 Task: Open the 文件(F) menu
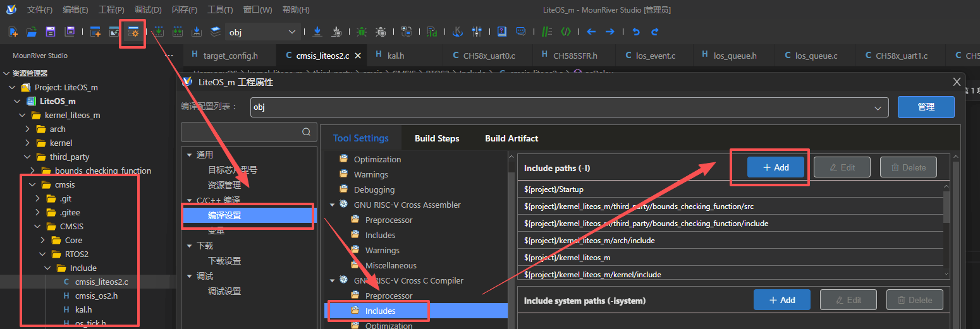(40, 9)
